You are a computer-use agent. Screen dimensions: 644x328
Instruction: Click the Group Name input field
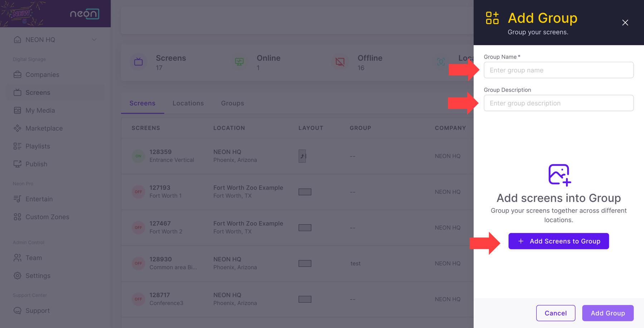pyautogui.click(x=558, y=70)
